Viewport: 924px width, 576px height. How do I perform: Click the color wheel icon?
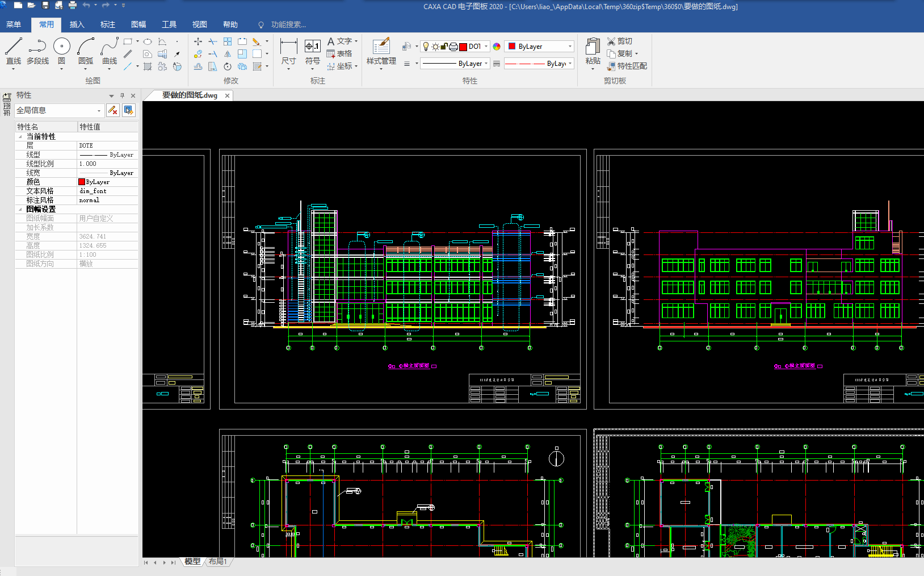coord(497,47)
